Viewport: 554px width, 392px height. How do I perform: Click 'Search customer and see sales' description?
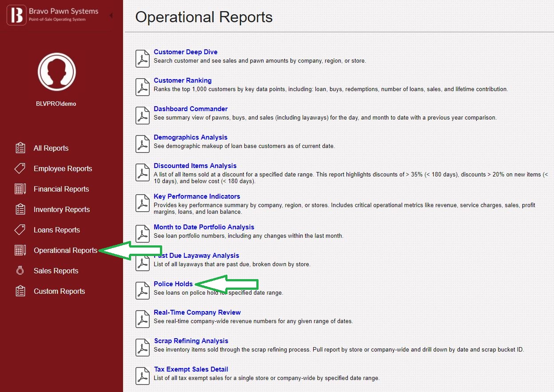tap(260, 61)
